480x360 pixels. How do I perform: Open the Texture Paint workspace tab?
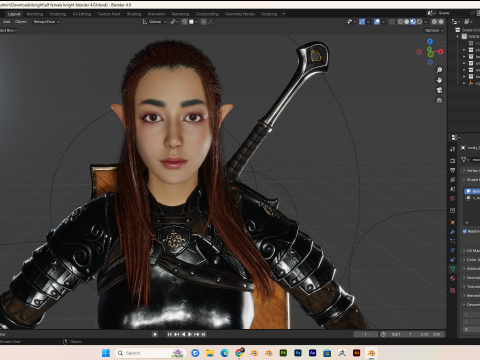(x=109, y=14)
